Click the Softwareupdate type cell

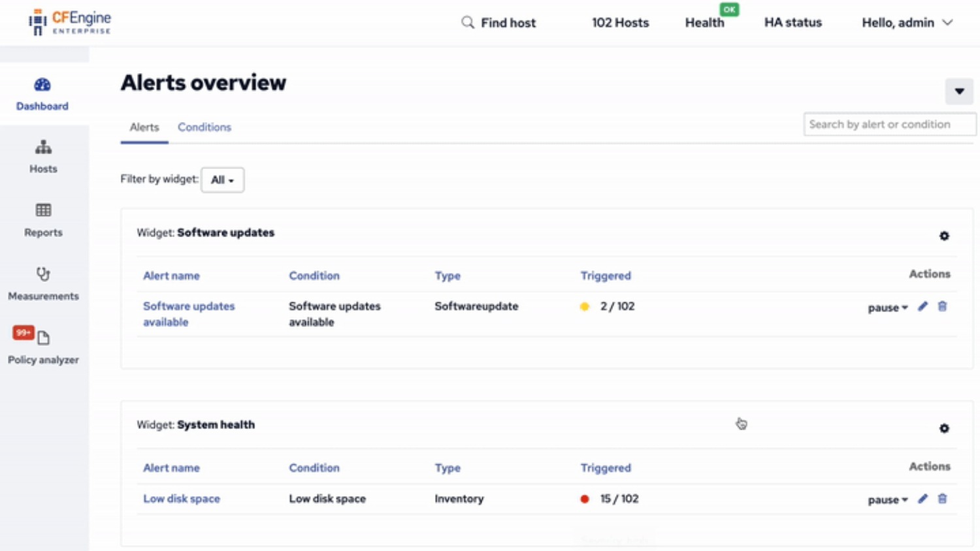pos(476,306)
